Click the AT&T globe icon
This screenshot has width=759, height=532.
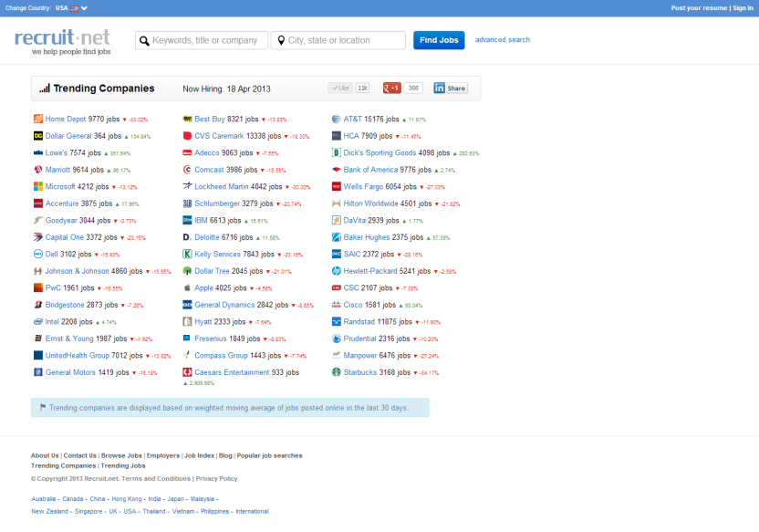pos(336,119)
